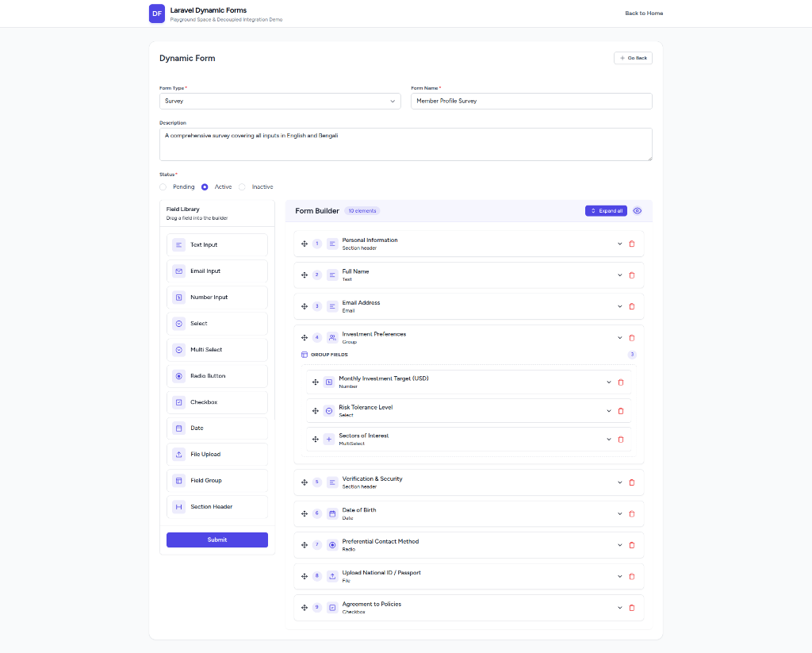This screenshot has width=812, height=653.
Task: Click the File Upload icon in library
Action: coord(178,455)
